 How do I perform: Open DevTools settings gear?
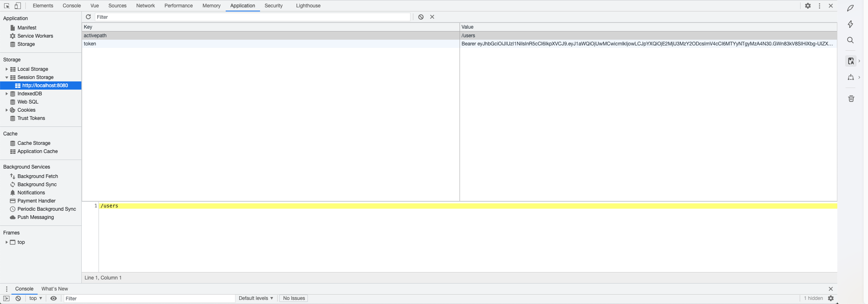click(x=808, y=6)
